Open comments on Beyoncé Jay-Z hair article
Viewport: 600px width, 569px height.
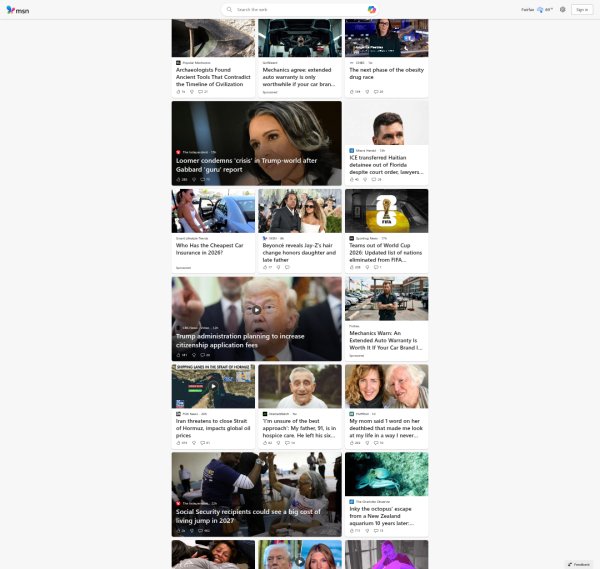click(x=287, y=267)
